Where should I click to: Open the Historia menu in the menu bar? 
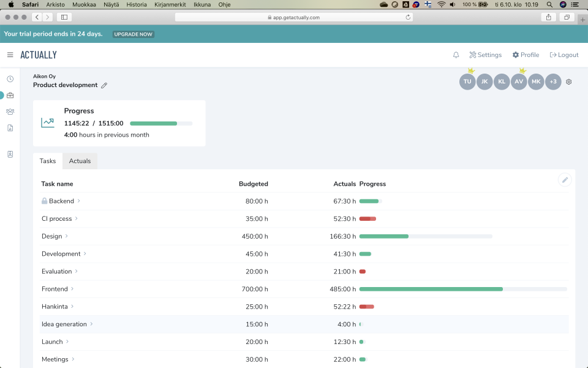click(136, 4)
